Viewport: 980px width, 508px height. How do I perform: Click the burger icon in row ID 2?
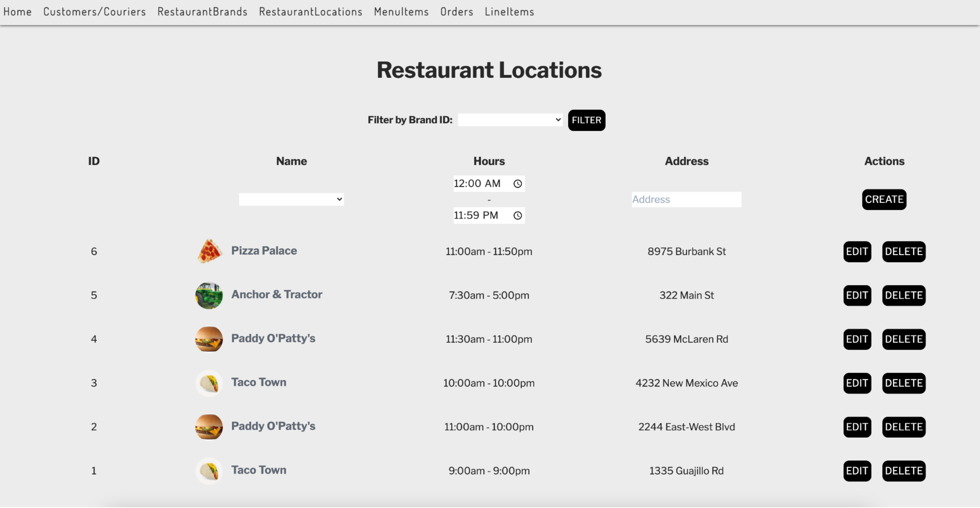click(x=209, y=427)
